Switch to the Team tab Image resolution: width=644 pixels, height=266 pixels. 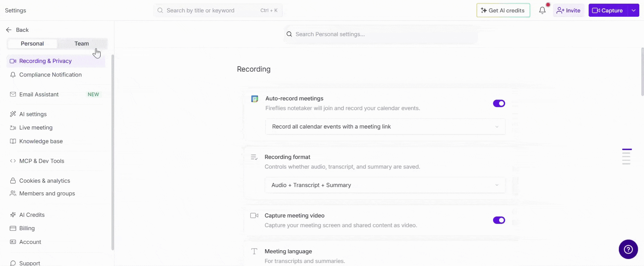tap(82, 44)
